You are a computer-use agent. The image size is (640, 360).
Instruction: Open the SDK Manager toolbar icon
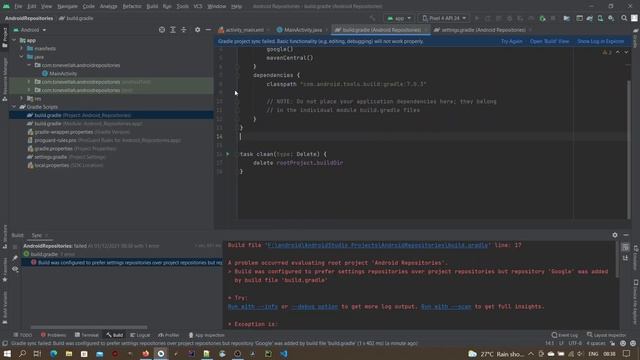pos(611,18)
